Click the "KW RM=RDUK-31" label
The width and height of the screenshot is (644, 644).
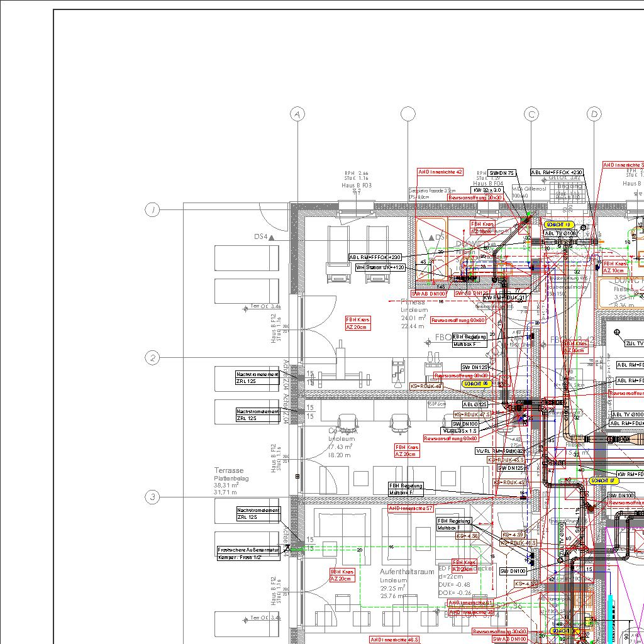click(x=504, y=297)
